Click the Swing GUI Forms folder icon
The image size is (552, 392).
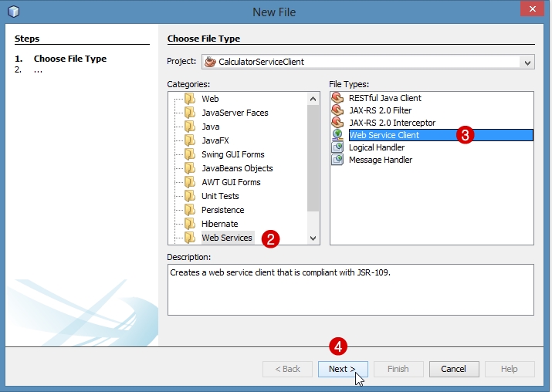pos(190,154)
